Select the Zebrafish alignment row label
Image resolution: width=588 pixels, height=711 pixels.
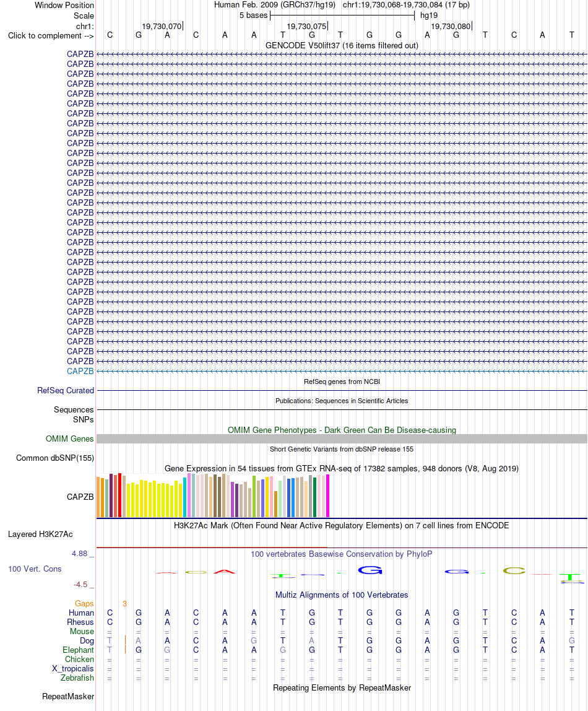click(x=77, y=678)
